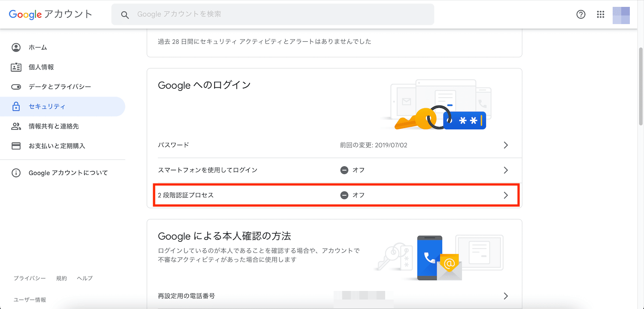Expand the 2 段階認証プロセス chevron
644x309 pixels.
pyautogui.click(x=506, y=195)
